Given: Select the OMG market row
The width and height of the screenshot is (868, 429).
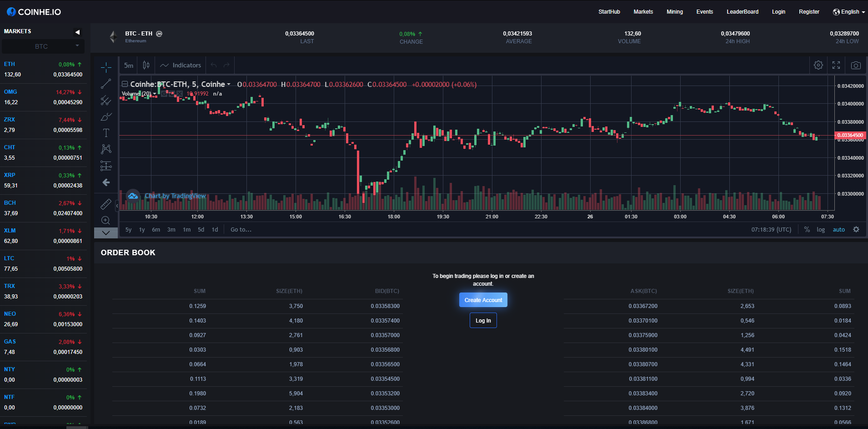Looking at the screenshot, I should pyautogui.click(x=43, y=97).
